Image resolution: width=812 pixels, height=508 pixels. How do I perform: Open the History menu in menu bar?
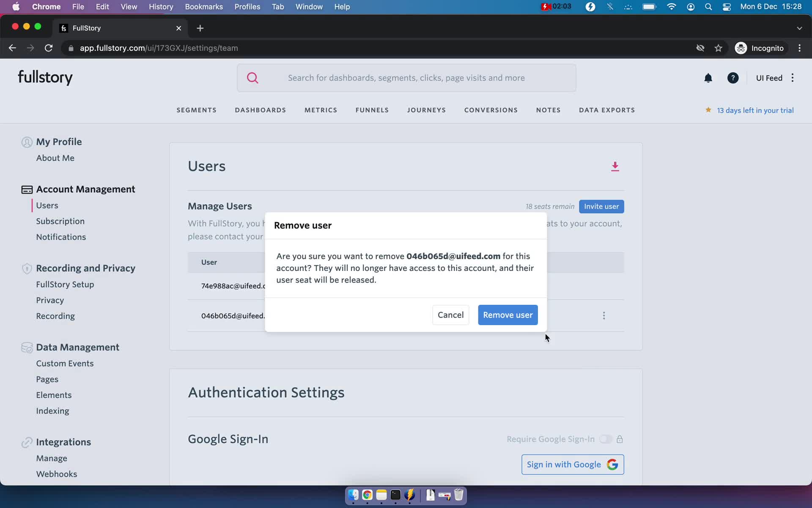coord(161,7)
